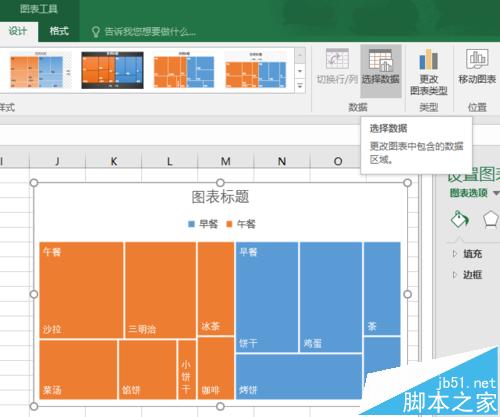Select the 沙拉 treemap block
The height and width of the screenshot is (417, 500).
(x=81, y=290)
